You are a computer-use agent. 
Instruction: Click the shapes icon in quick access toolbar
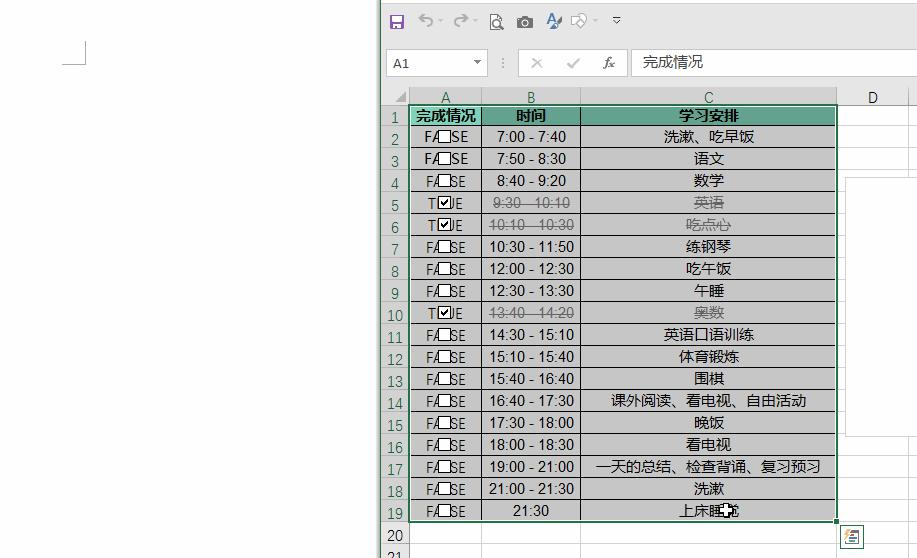[x=578, y=22]
